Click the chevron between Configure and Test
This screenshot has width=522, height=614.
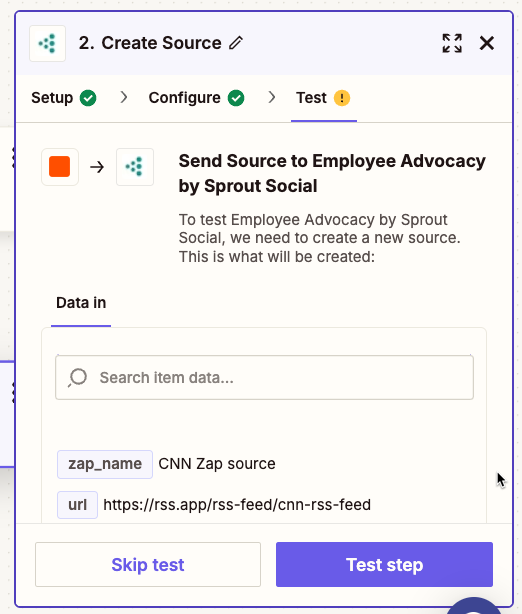coord(272,97)
